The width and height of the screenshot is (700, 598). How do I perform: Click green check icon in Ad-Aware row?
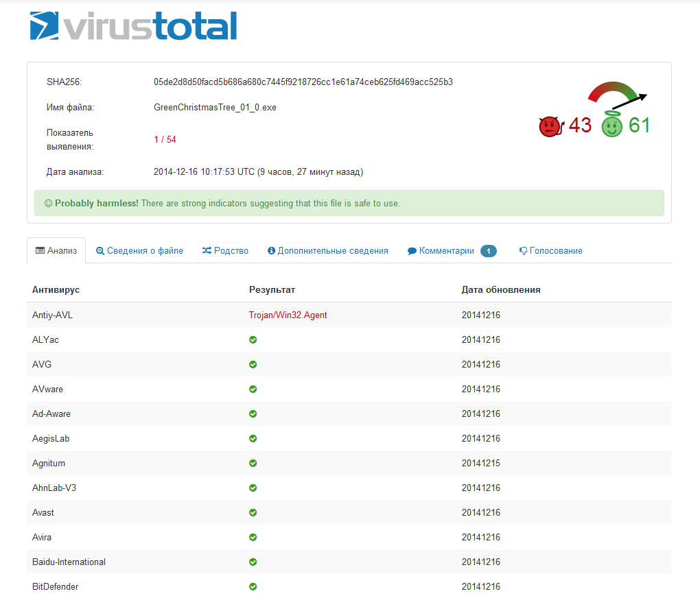[253, 414]
